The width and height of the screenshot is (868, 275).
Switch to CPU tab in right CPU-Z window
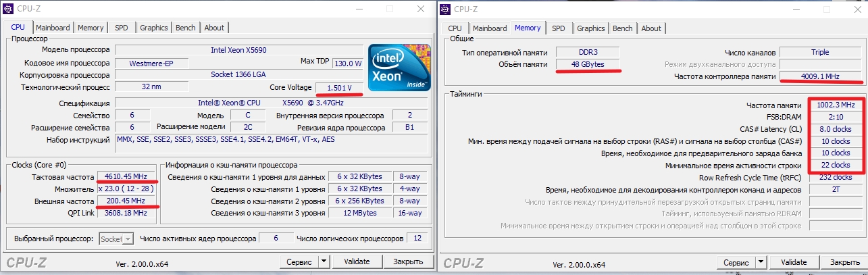pyautogui.click(x=455, y=28)
